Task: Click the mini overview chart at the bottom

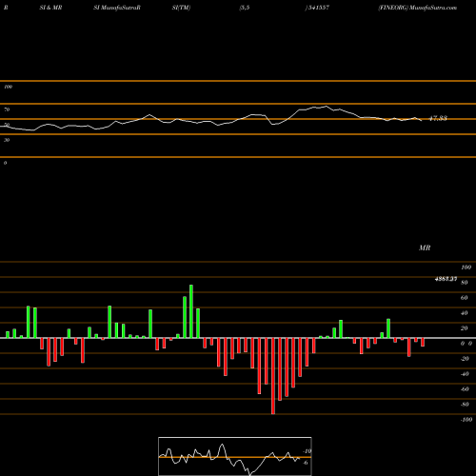Action: coord(235,456)
